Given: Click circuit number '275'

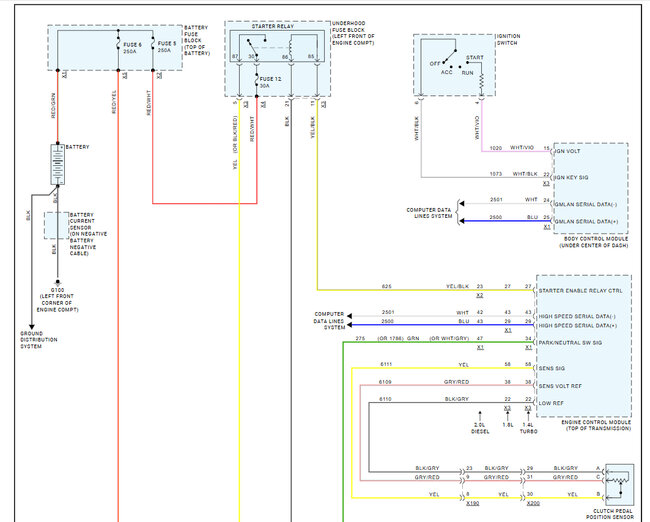Looking at the screenshot, I should [360, 339].
